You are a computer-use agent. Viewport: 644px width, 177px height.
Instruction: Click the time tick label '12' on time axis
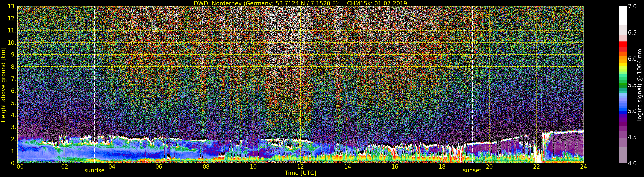pyautogui.click(x=300, y=167)
